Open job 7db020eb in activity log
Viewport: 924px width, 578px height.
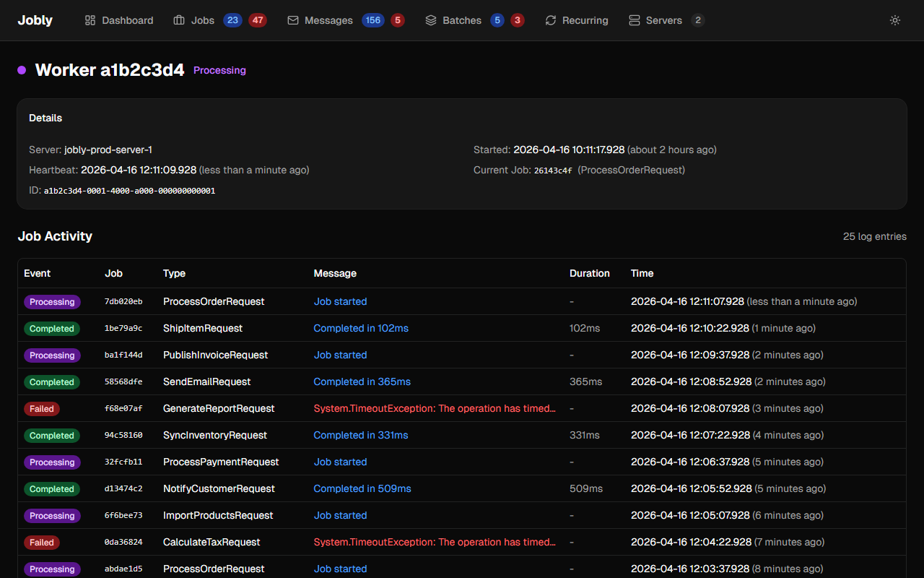click(x=123, y=301)
